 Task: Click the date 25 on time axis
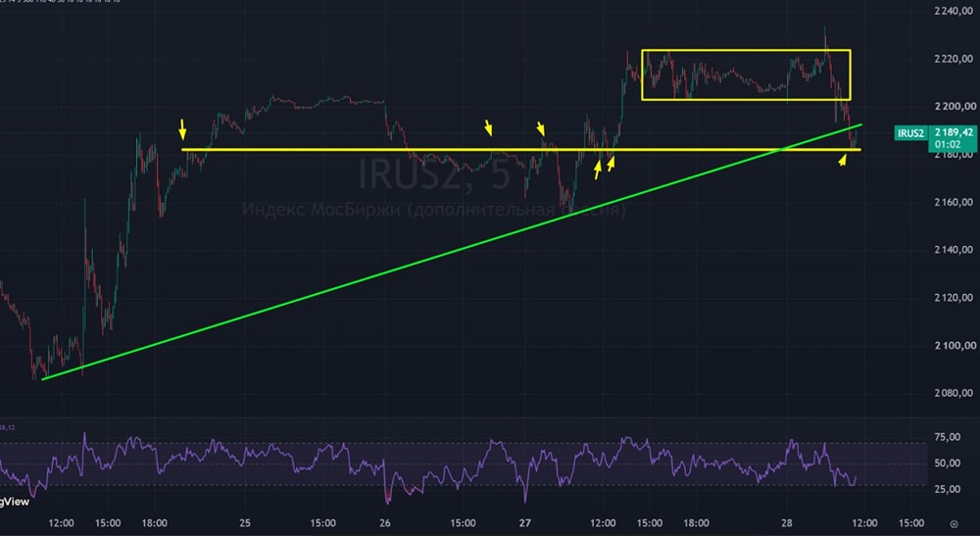pos(245,523)
